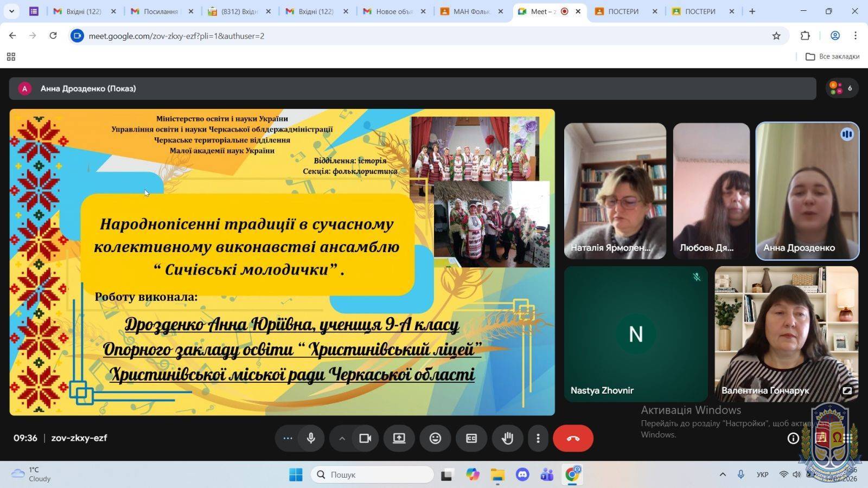Open the emoji reactions panel
Image resolution: width=868 pixels, height=488 pixels.
coord(435,438)
